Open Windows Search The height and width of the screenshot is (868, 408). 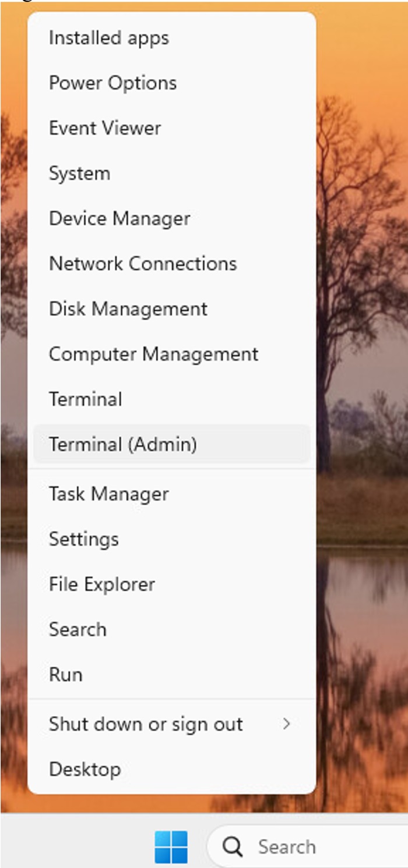pos(78,629)
